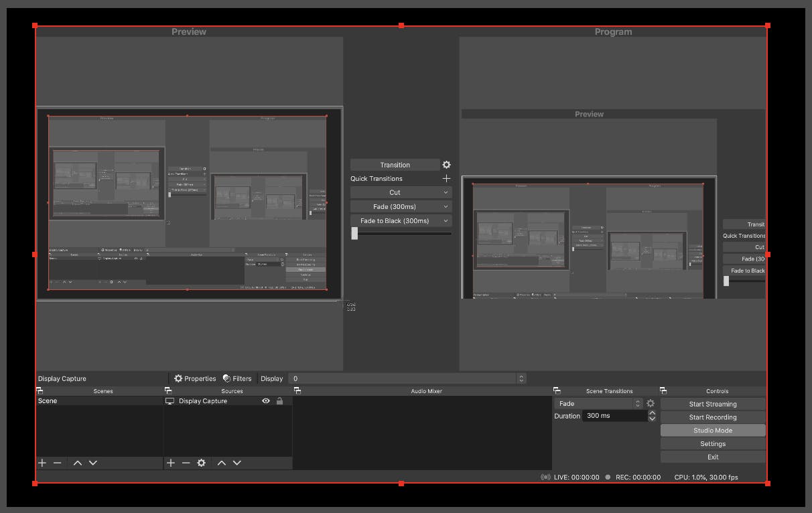
Task: Open the Fade (300ms) quick transition dropdown
Action: click(401, 206)
